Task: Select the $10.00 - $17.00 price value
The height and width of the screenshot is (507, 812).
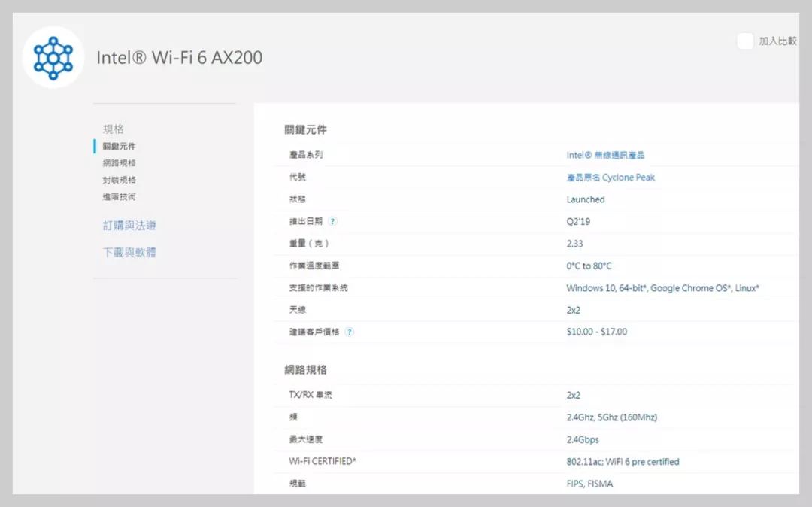Action: 596,332
